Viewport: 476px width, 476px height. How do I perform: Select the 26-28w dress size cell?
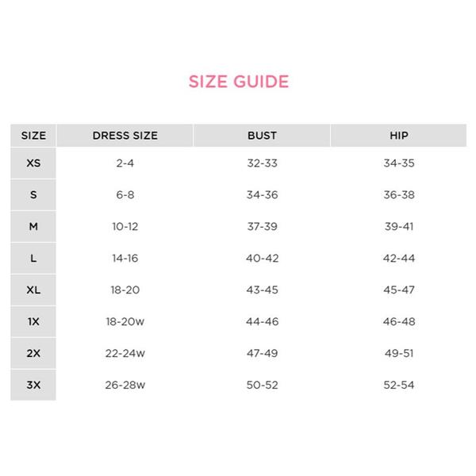(125, 386)
